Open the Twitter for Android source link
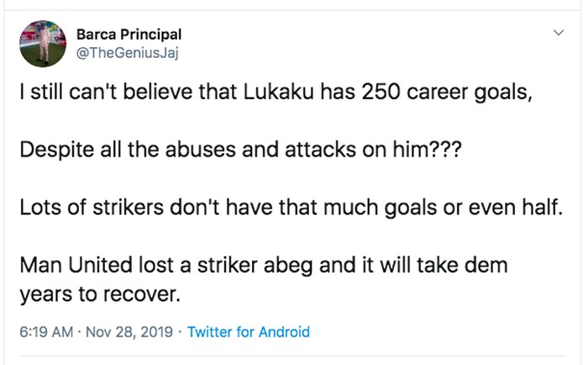The image size is (588, 365). click(249, 332)
